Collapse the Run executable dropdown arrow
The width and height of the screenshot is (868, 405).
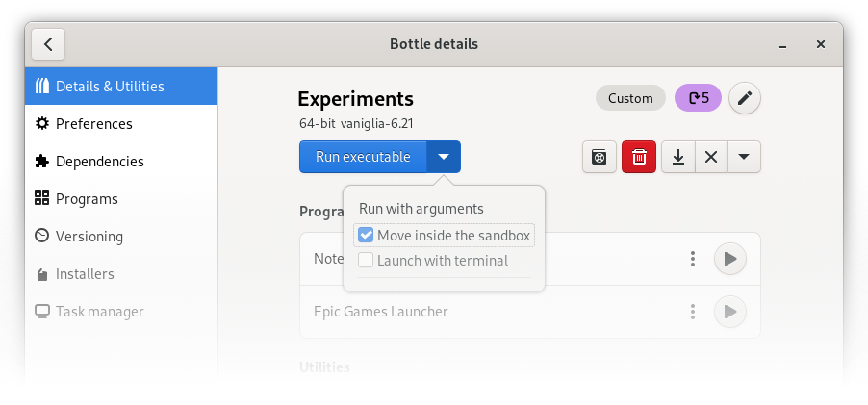444,157
